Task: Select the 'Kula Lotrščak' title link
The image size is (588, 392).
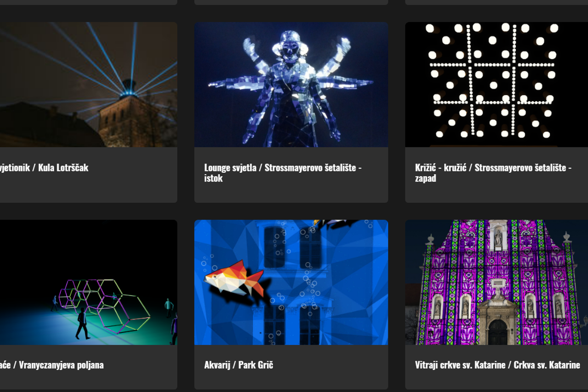Action: point(44,168)
